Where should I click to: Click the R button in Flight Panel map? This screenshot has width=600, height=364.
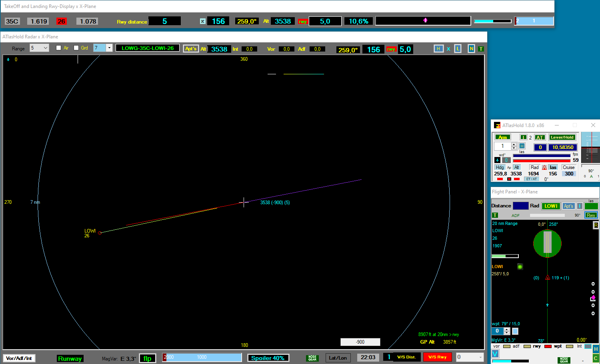pyautogui.click(x=596, y=225)
